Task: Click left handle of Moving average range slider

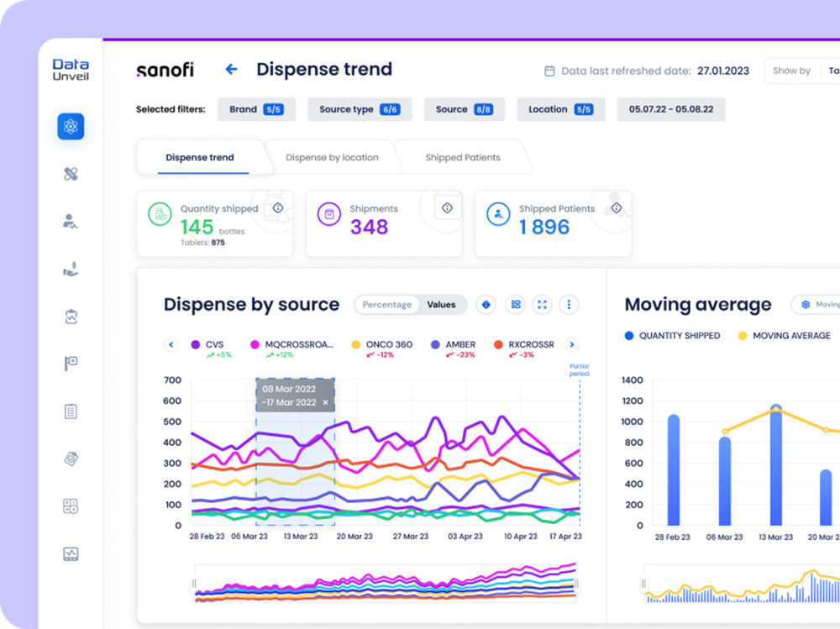Action: click(x=644, y=584)
